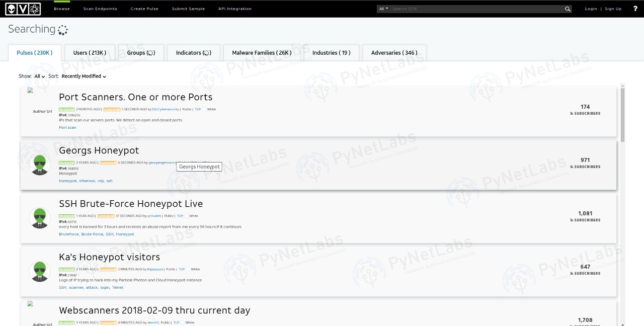Screen dimensions: 644x326
Task: Click the honeypot tag under Georgs Honeypot
Action: click(68, 181)
